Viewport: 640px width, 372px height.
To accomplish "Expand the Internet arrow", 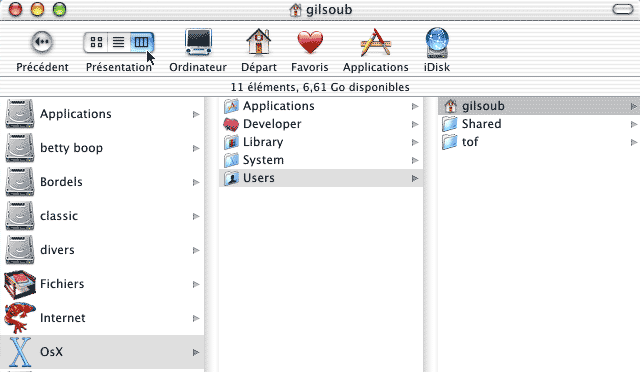I will [x=196, y=318].
